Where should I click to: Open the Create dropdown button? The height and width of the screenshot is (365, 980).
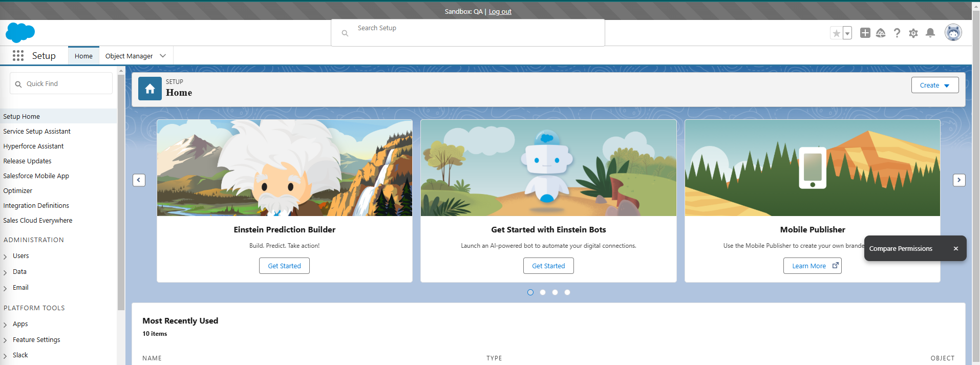[934, 85]
